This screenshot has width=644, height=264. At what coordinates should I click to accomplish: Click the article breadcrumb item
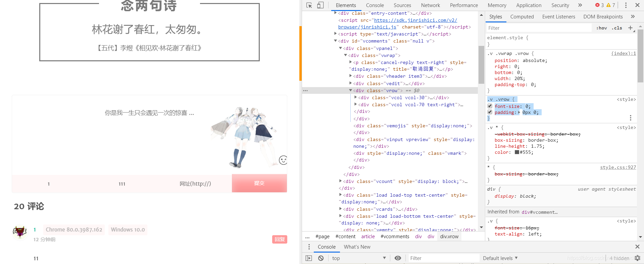pyautogui.click(x=368, y=237)
